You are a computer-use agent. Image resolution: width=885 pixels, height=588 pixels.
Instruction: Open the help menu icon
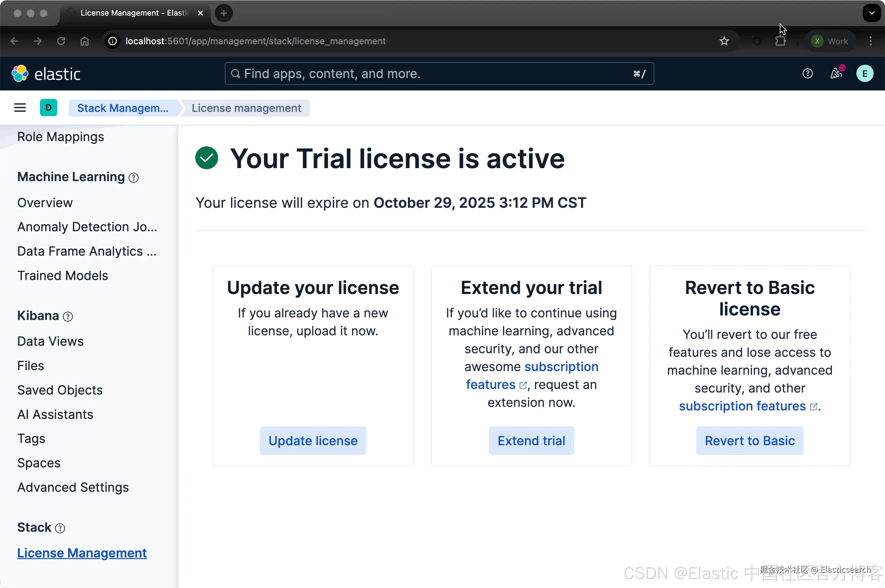pos(807,73)
